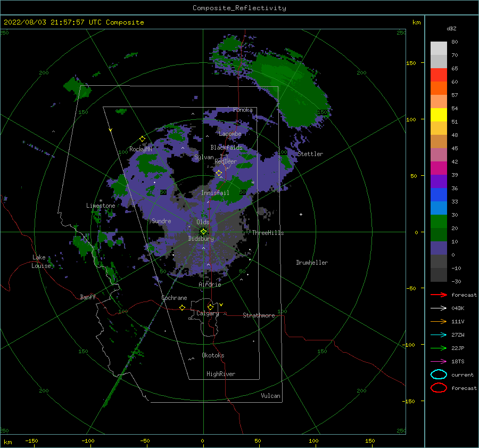479x448 pixels.
Task: Click the slate purple 10–0 dBZ swatch
Action: click(439, 248)
